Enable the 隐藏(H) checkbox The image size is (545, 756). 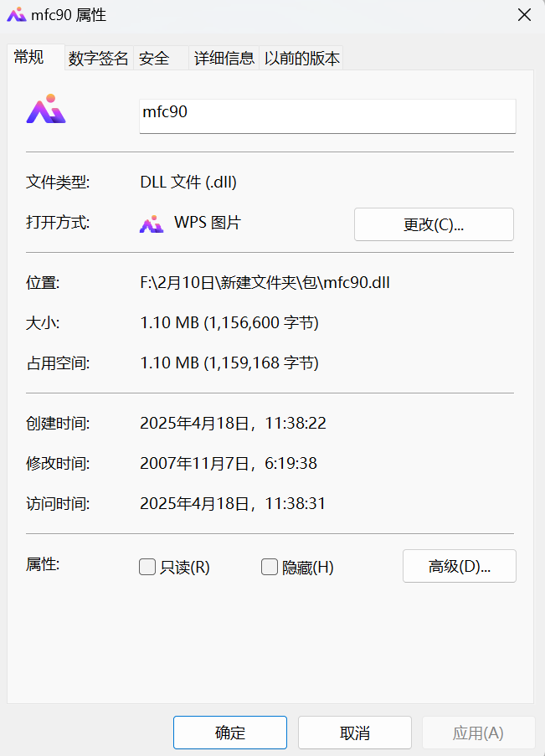(x=269, y=566)
